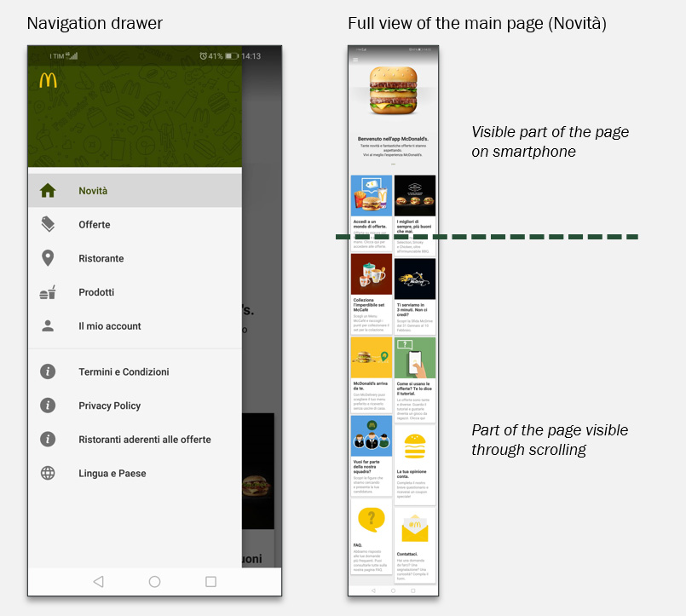Screen dimensions: 686x616
Task: Open Termini e Condizioni link
Action: click(124, 371)
